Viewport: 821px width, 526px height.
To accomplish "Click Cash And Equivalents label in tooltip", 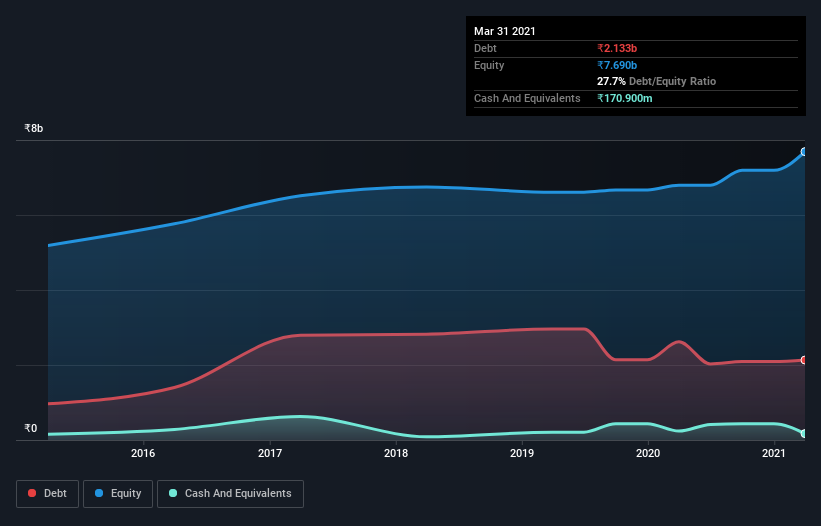I will (527, 98).
